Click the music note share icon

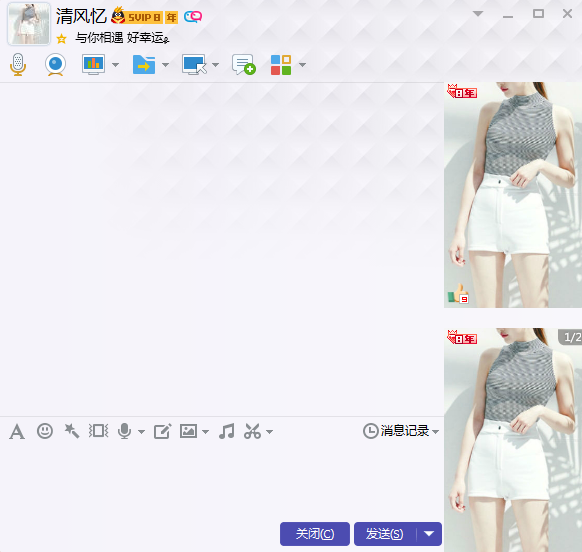pos(227,431)
